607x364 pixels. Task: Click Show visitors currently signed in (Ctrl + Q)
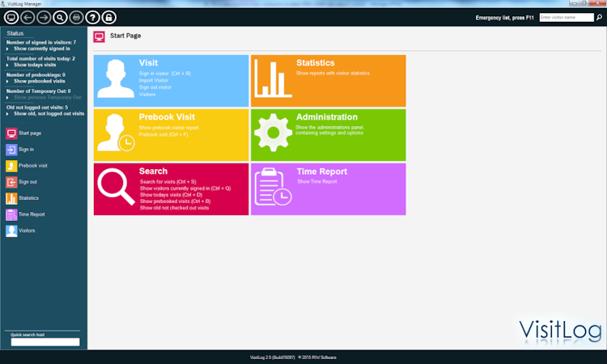pos(185,188)
